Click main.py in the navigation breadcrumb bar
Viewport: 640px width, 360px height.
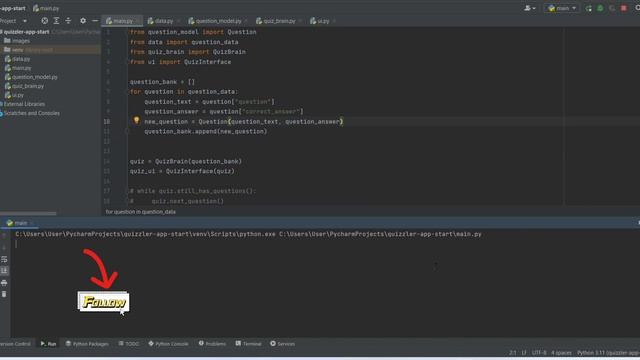[46, 8]
